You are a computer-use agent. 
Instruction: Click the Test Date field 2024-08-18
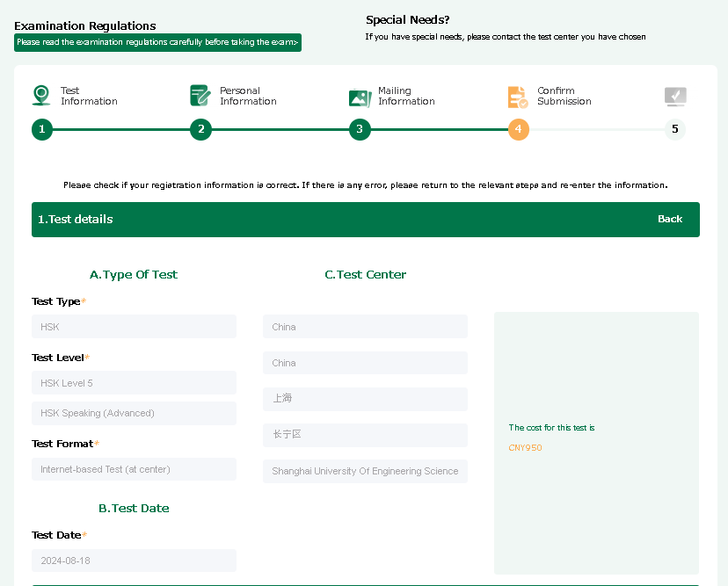tap(135, 561)
